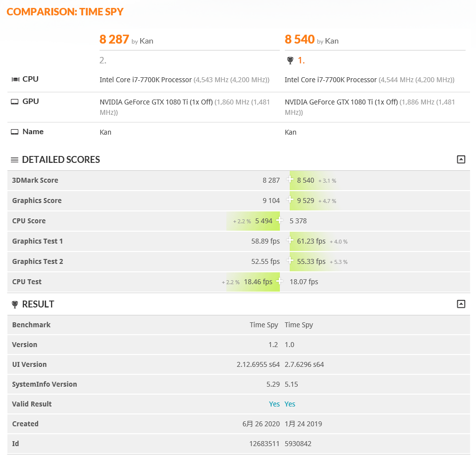Click the CPU chip icon
This screenshot has height=456, width=476.
(x=15, y=80)
